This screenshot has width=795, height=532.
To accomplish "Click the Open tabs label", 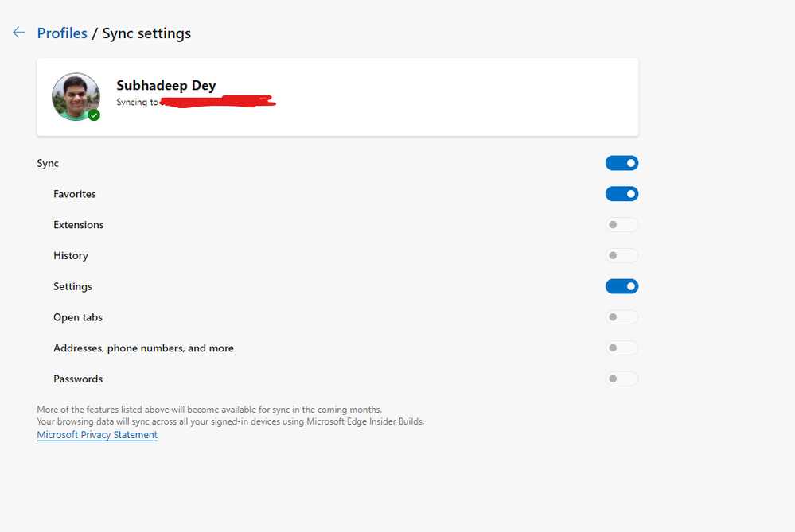I will click(x=77, y=317).
